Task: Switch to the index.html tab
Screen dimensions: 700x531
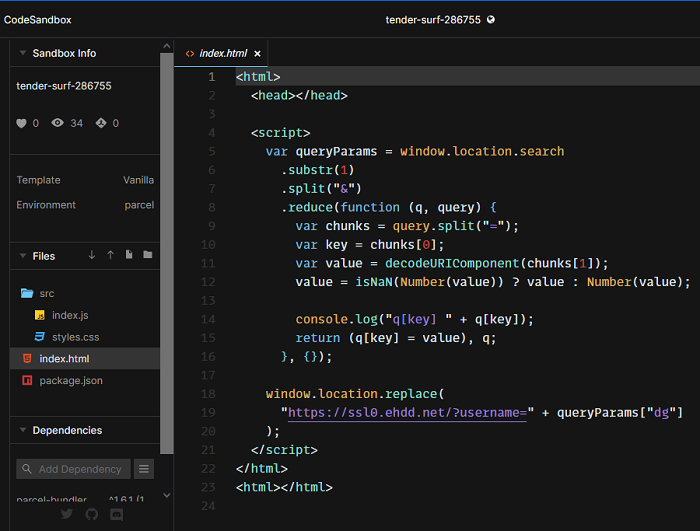Action: (223, 54)
